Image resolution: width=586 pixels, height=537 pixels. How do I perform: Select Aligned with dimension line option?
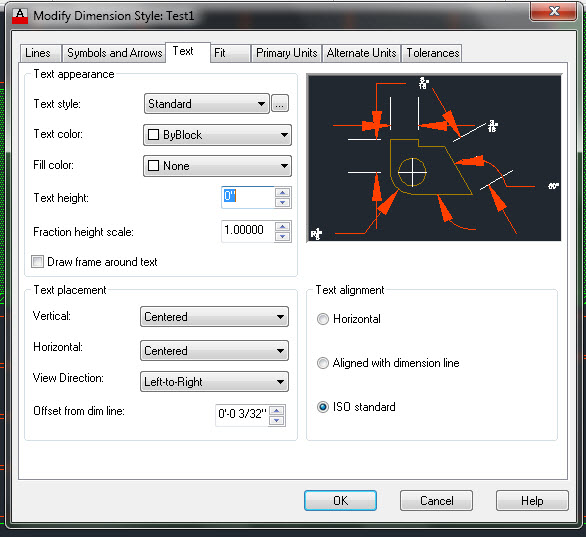[x=323, y=363]
